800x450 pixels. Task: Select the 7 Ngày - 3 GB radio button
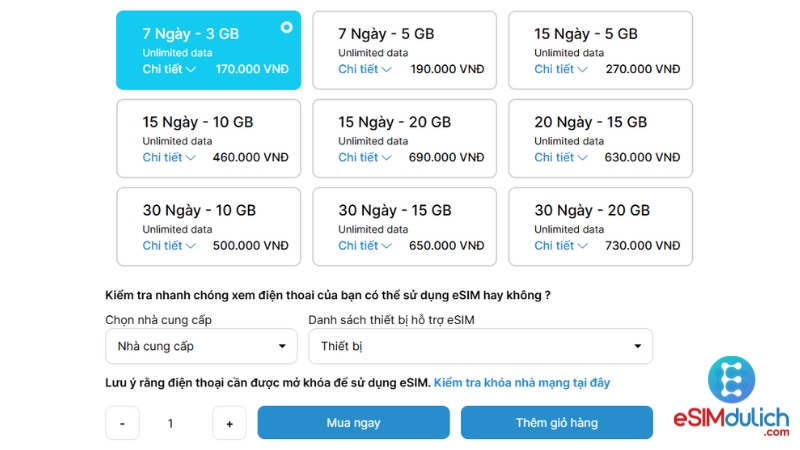click(x=287, y=27)
